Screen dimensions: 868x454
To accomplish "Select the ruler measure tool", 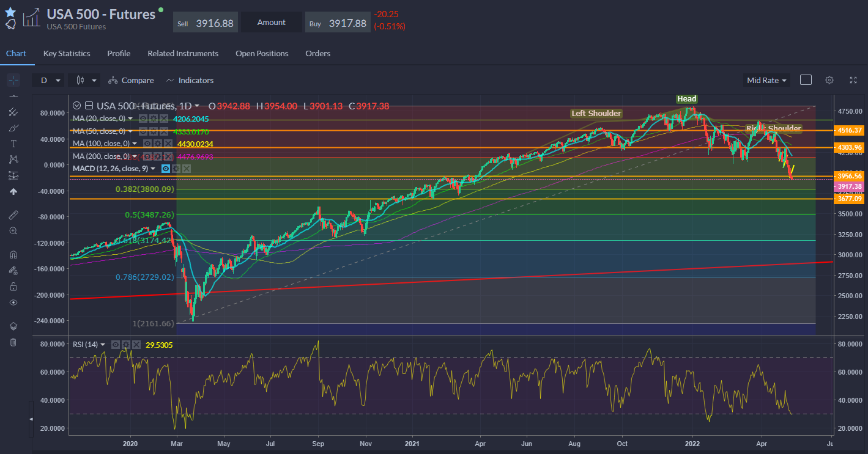I will click(13, 215).
